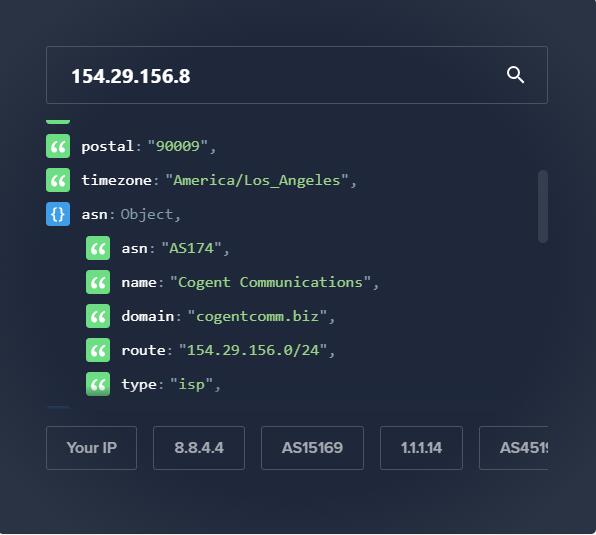Screen dimensions: 596x535
Task: Click the cogentcomm.biz domain value
Action: point(257,316)
